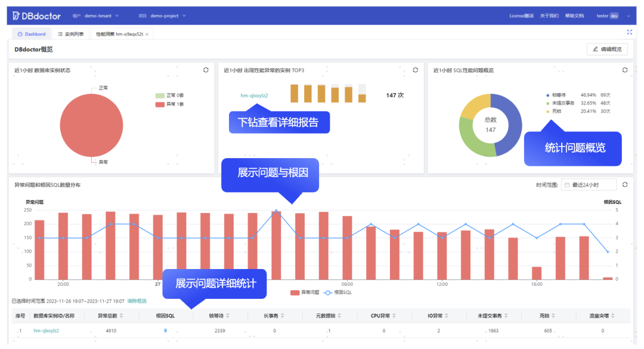Sort by 异常总数 column

click(121, 316)
